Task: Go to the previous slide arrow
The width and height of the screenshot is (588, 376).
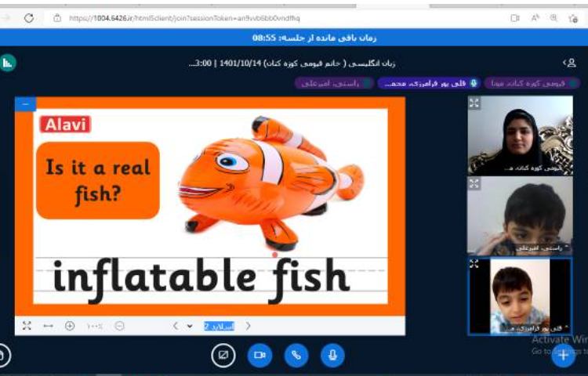Action: click(x=175, y=326)
